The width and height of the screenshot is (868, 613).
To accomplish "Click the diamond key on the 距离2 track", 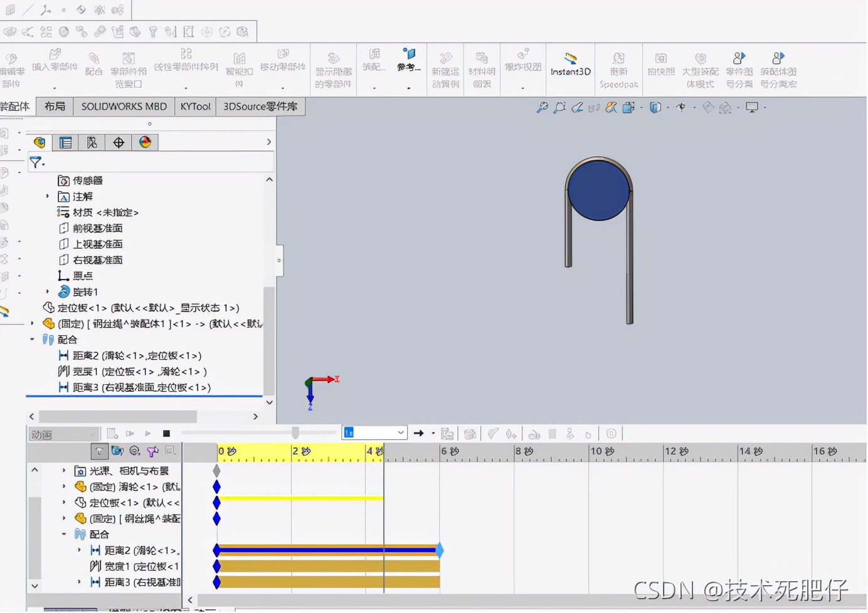I will coord(216,550).
